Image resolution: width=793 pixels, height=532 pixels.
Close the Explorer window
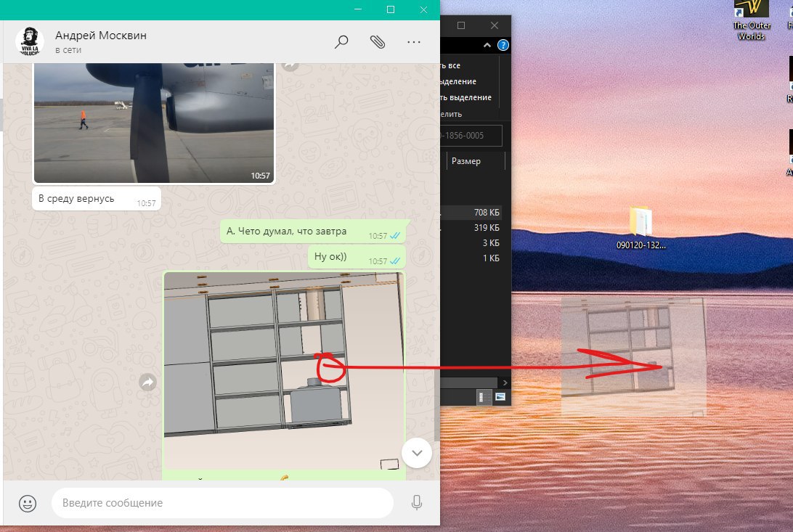(494, 25)
